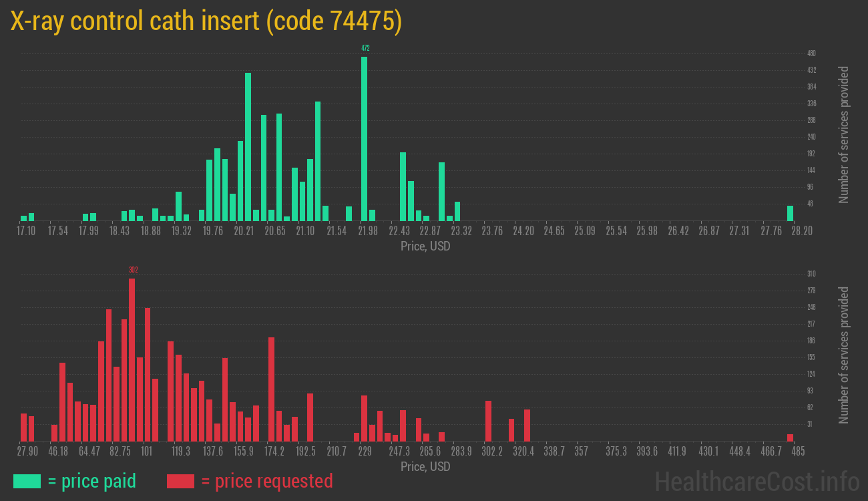Click the 17.10 tick label on the green chart axis

[26, 230]
